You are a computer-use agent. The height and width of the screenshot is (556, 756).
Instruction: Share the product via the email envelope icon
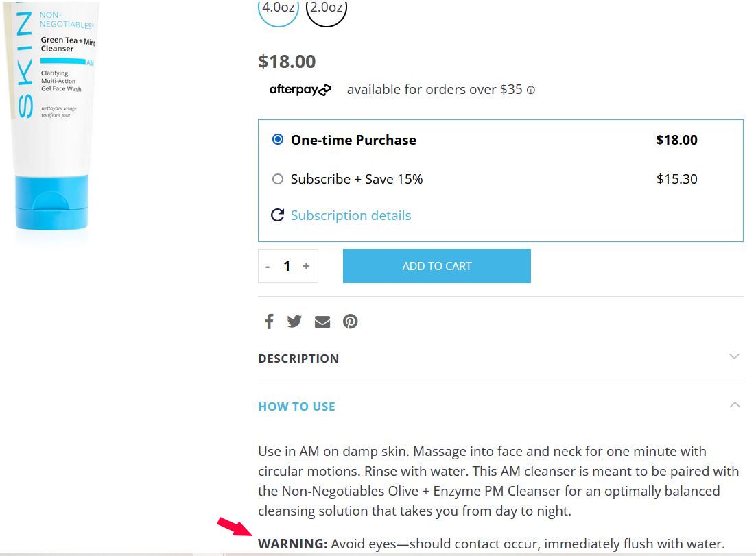(x=322, y=321)
